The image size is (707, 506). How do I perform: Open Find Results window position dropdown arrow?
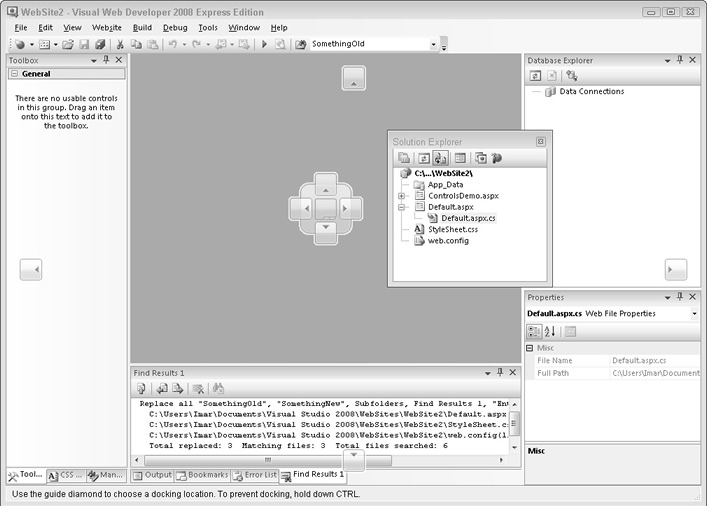click(487, 373)
